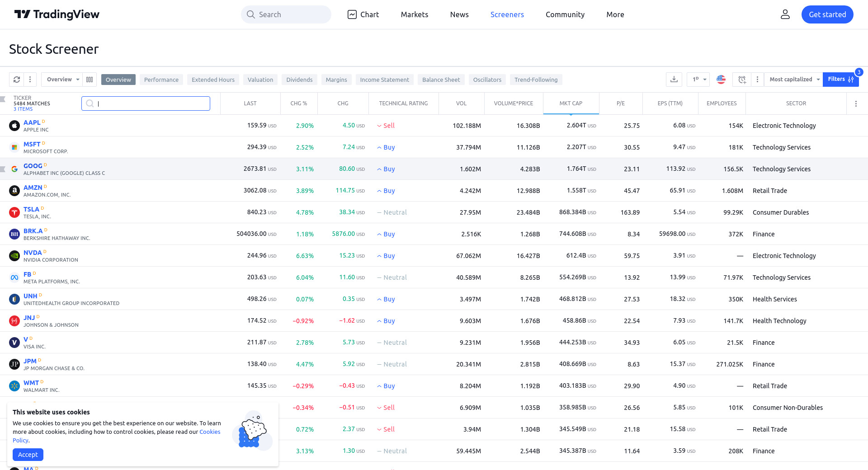Toggle the flag marker on GOOG row

pyautogui.click(x=3, y=169)
